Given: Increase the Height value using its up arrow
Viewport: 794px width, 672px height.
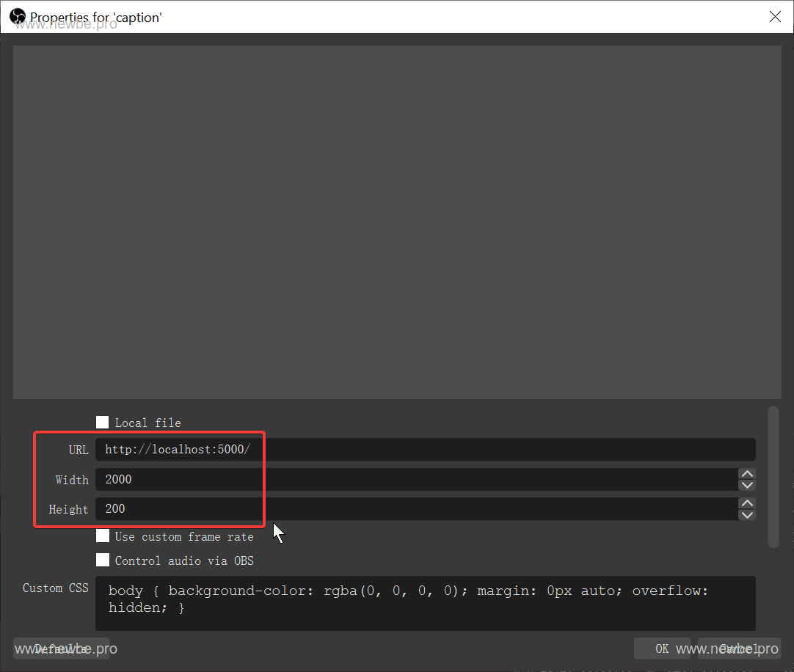Looking at the screenshot, I should click(x=747, y=503).
